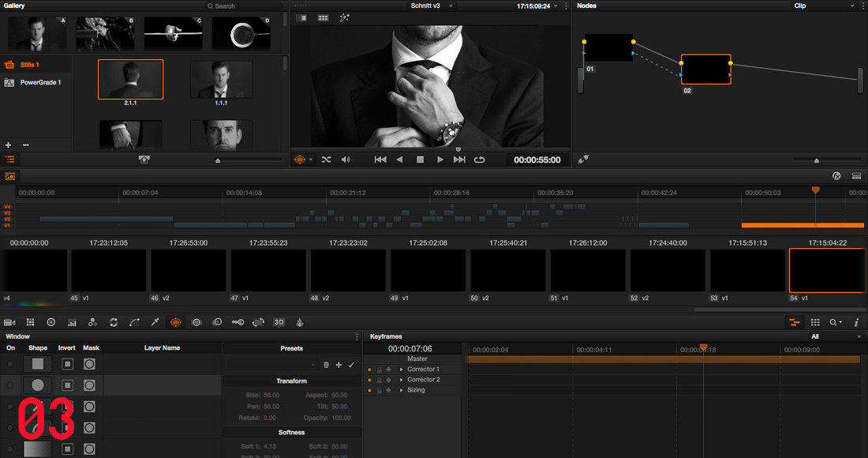Select the orange Window palette icon
This screenshot has height=458, width=868.
pos(175,322)
